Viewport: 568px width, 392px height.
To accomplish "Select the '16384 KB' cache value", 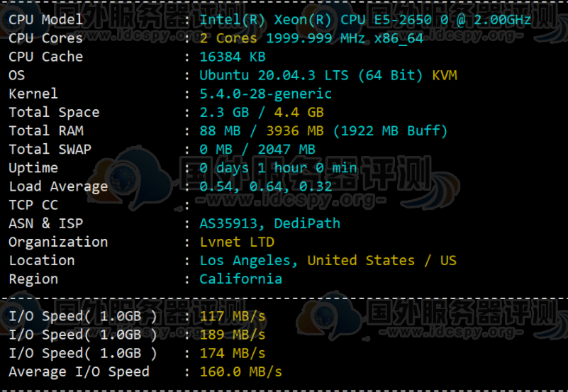I will point(233,57).
